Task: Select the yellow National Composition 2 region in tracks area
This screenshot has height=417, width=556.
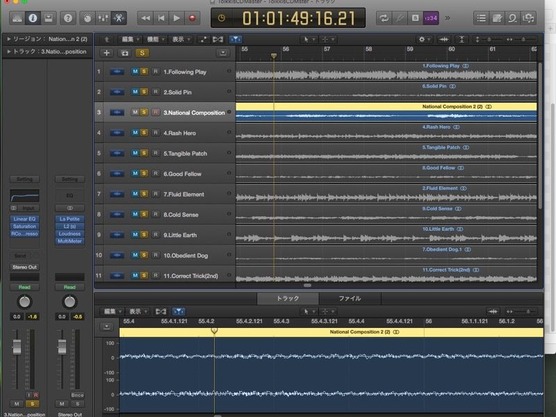Action: (x=386, y=107)
